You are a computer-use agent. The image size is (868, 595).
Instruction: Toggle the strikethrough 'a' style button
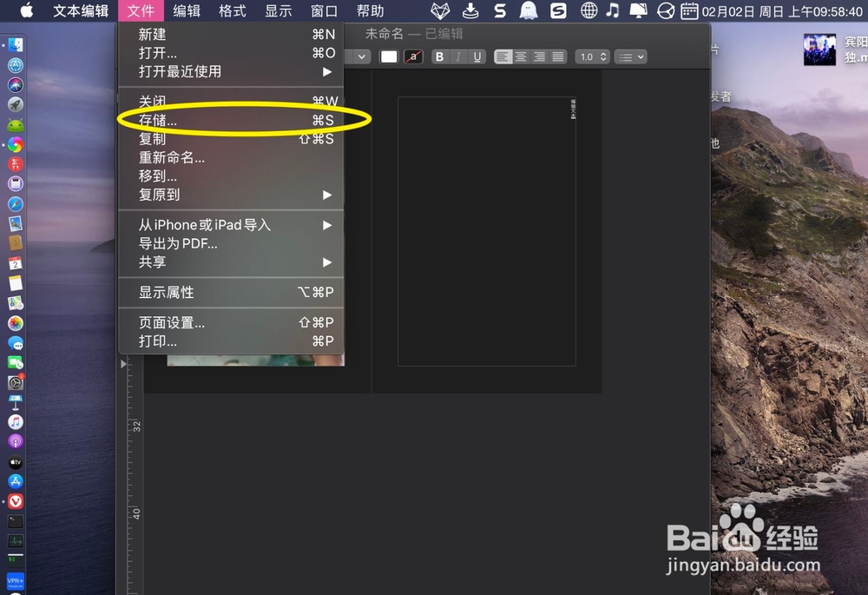(x=415, y=56)
